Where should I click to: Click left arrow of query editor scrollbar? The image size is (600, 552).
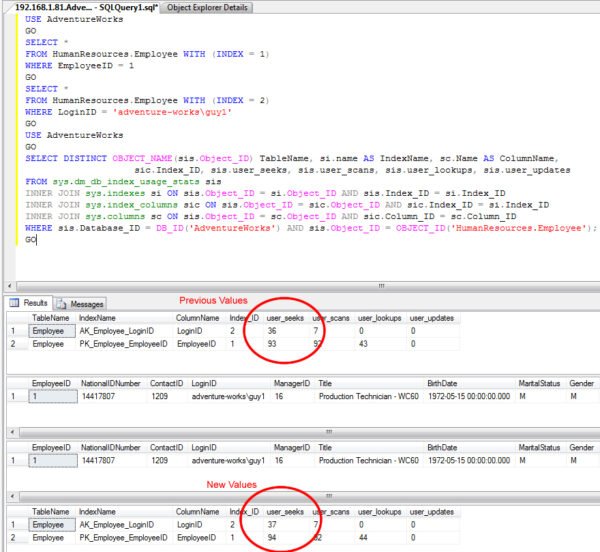click(x=10, y=286)
